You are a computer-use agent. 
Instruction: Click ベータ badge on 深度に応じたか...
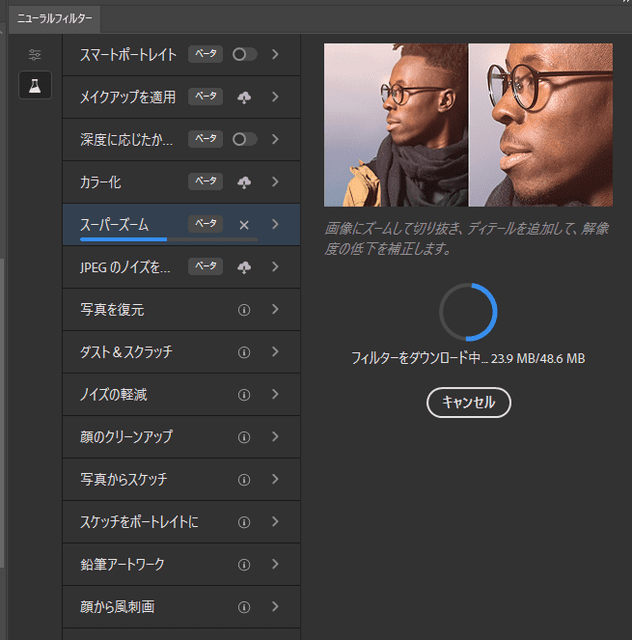click(205, 139)
